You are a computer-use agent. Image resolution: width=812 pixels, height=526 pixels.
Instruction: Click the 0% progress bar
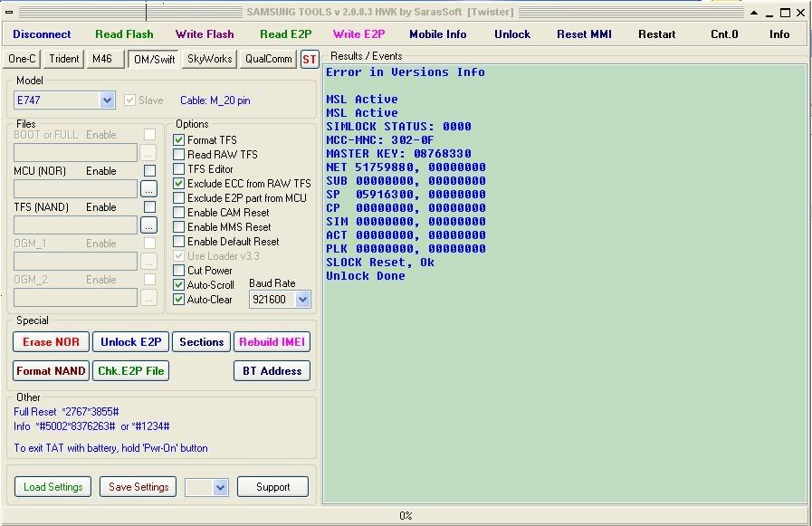(406, 516)
